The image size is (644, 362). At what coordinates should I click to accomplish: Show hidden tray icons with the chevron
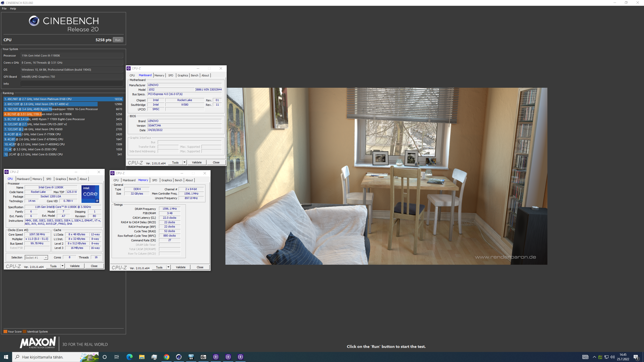(x=594, y=357)
